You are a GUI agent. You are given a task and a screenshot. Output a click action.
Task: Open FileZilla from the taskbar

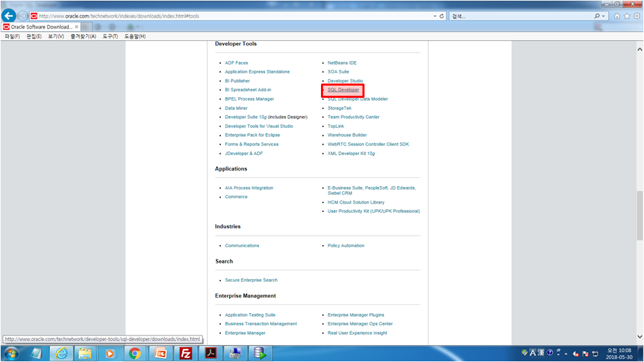[x=186, y=353]
